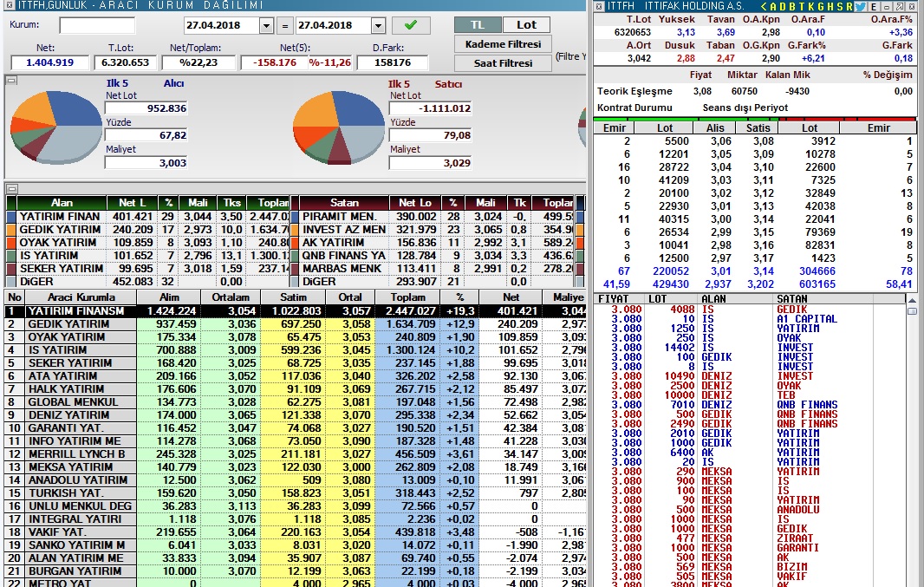Select the GEDIK YATIRIM row in broker table
The image size is (924, 587).
coord(296,323)
